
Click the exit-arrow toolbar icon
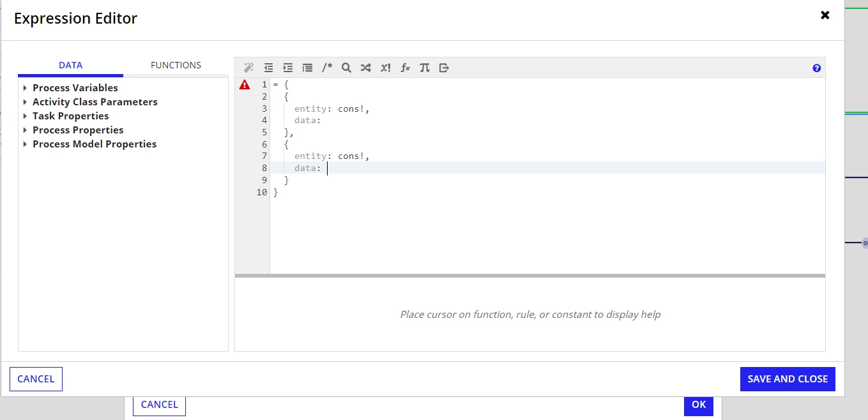click(x=445, y=68)
